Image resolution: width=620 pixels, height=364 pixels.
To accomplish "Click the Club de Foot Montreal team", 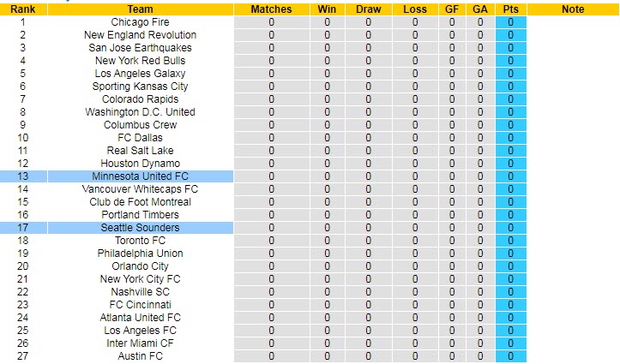I will pyautogui.click(x=140, y=202).
